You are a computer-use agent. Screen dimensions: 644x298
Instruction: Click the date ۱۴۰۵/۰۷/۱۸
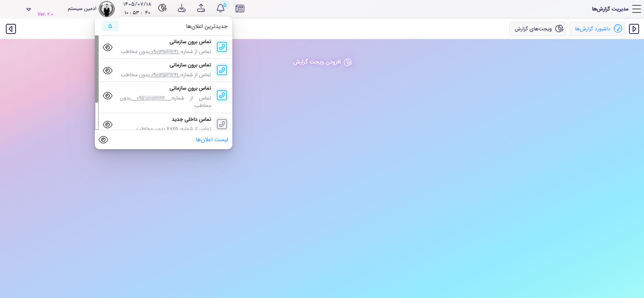coord(137,4)
